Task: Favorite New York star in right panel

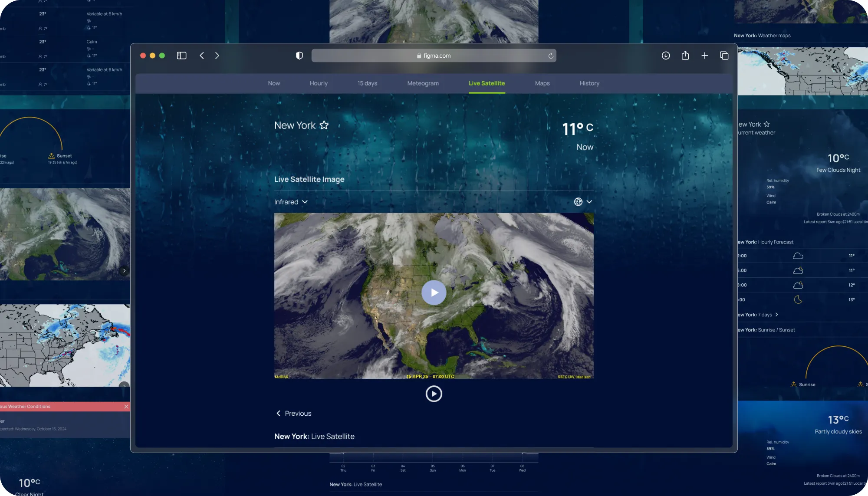Action: click(x=766, y=124)
